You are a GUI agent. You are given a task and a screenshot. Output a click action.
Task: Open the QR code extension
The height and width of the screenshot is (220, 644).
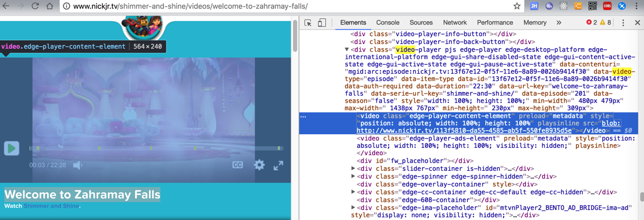pyautogui.click(x=592, y=6)
